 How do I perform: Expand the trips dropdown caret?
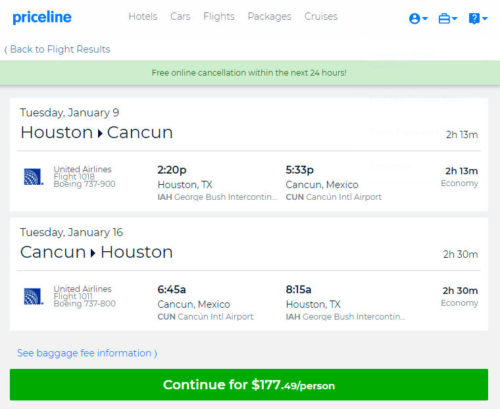click(x=454, y=19)
